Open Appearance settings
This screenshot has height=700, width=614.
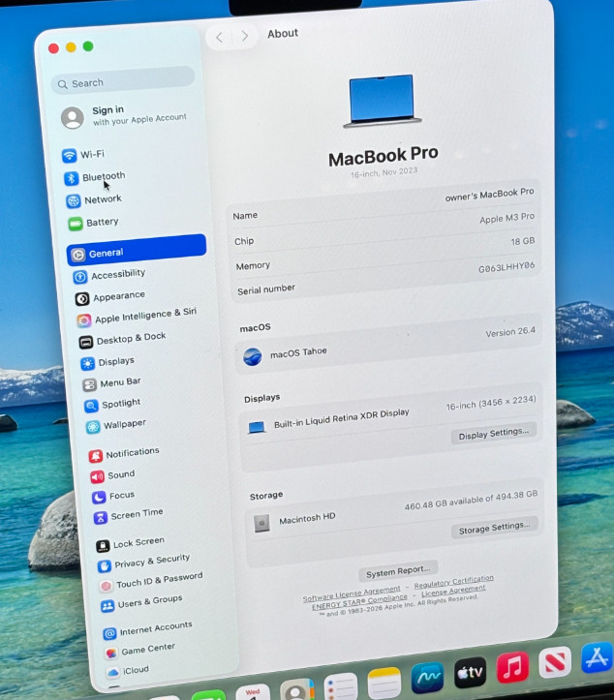[x=110, y=297]
